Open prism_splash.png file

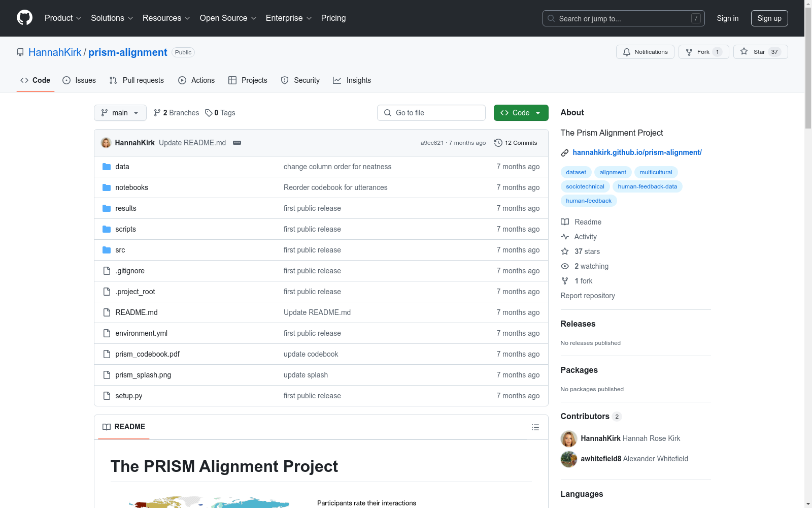coord(143,375)
